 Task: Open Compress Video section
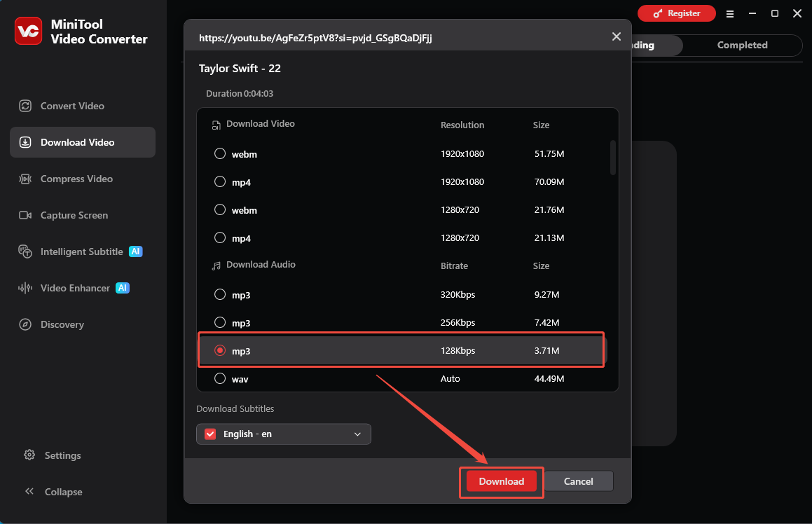(83, 179)
